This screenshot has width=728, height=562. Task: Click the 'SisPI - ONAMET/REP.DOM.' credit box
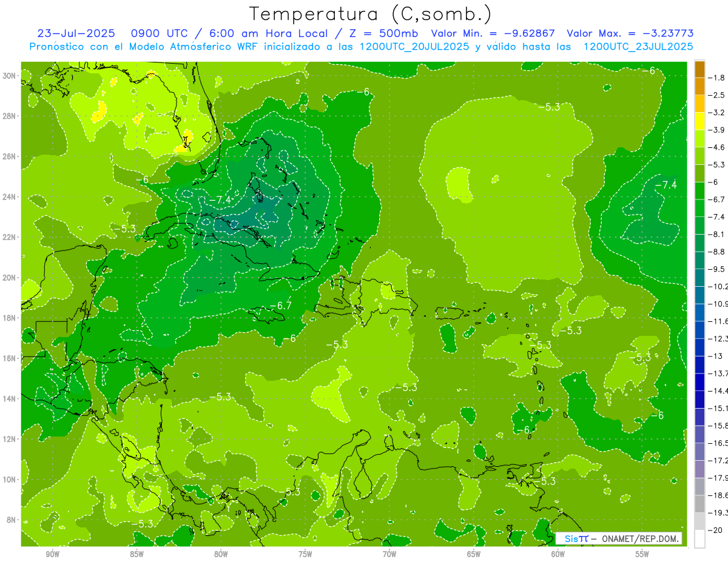click(x=619, y=538)
